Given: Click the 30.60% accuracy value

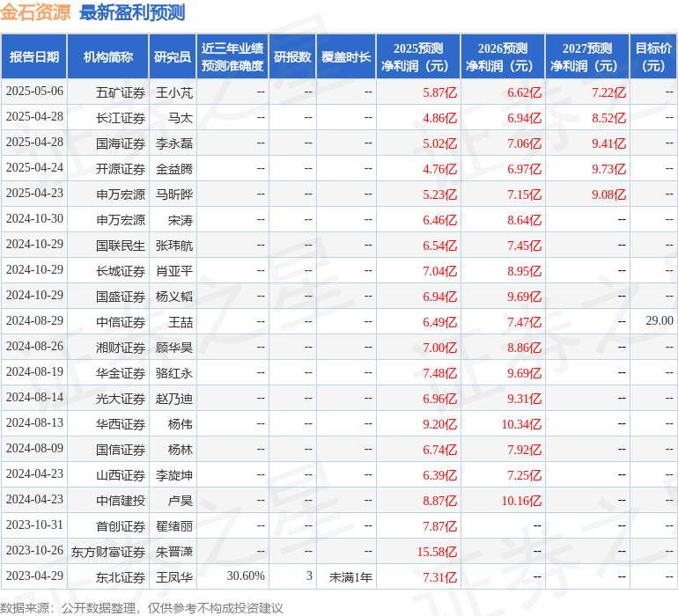Looking at the screenshot, I should pos(246,576).
